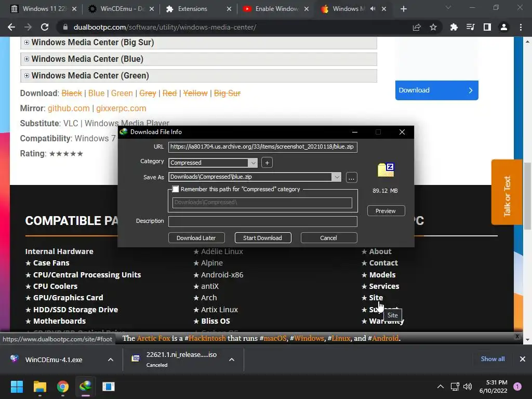The image size is (532, 399).
Task: Open the github.com mirror link
Action: (69, 108)
